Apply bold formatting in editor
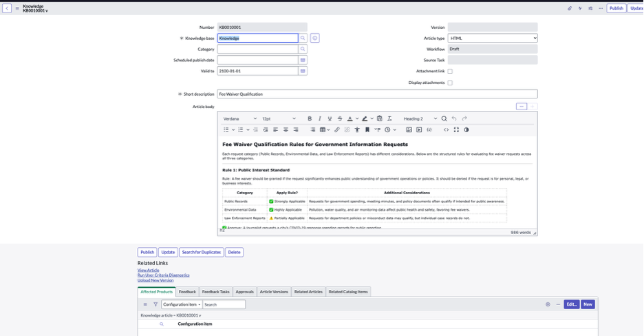The height and width of the screenshot is (336, 644). coord(310,118)
